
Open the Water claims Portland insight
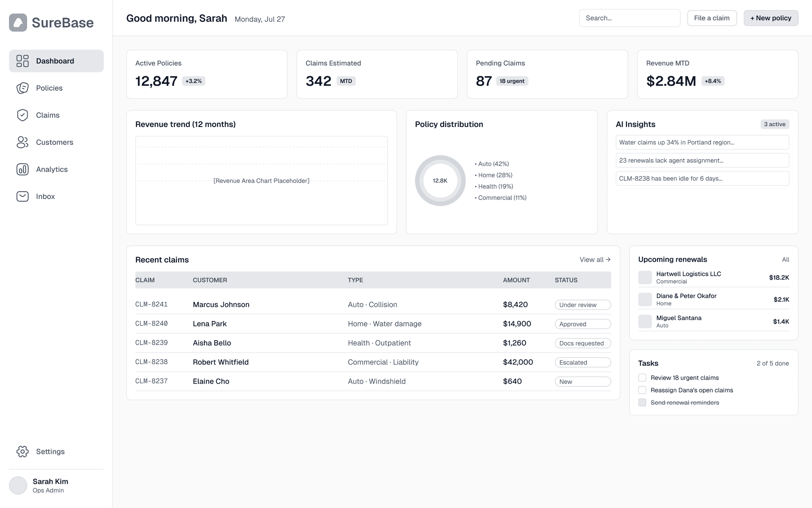coord(702,142)
